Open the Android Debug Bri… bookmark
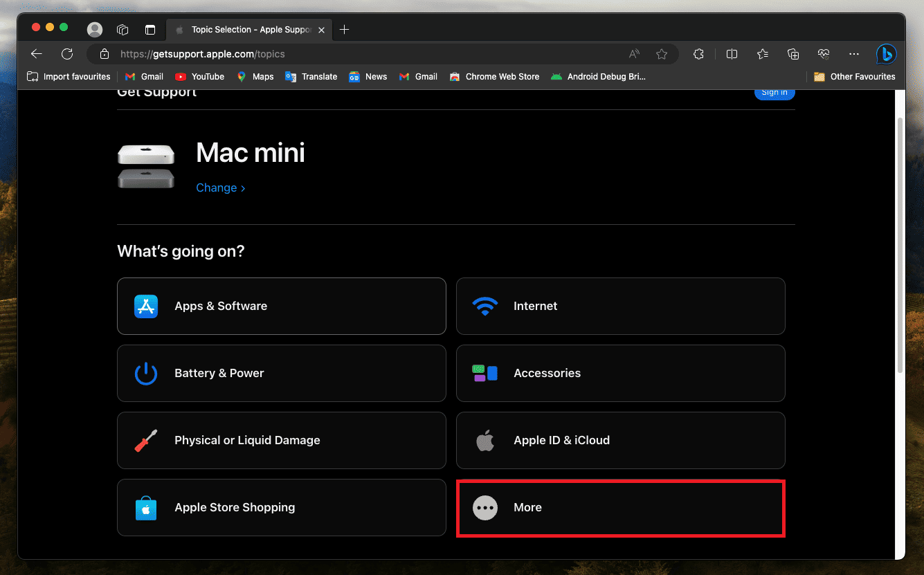 coord(598,77)
